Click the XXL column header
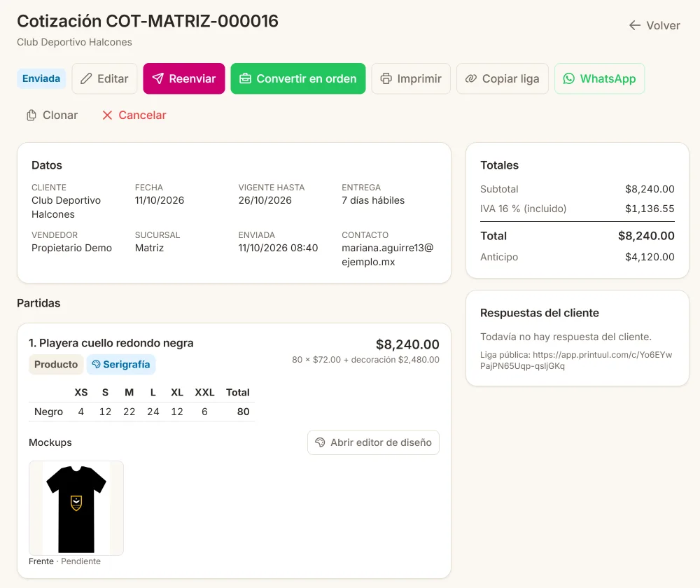Viewport: 700px width, 588px height. 204,393
